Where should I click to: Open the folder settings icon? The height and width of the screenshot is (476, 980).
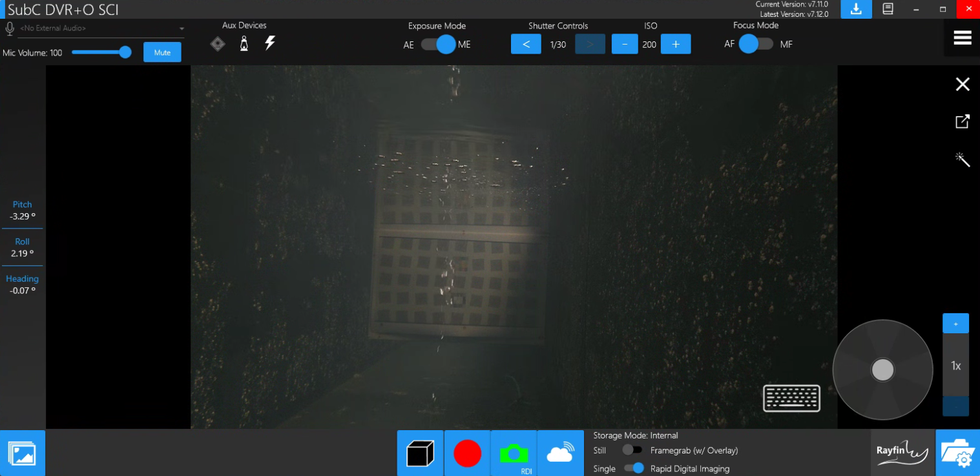(x=957, y=453)
